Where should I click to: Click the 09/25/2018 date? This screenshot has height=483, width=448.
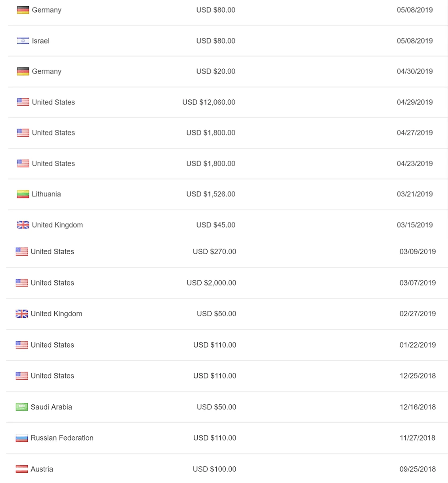click(417, 469)
